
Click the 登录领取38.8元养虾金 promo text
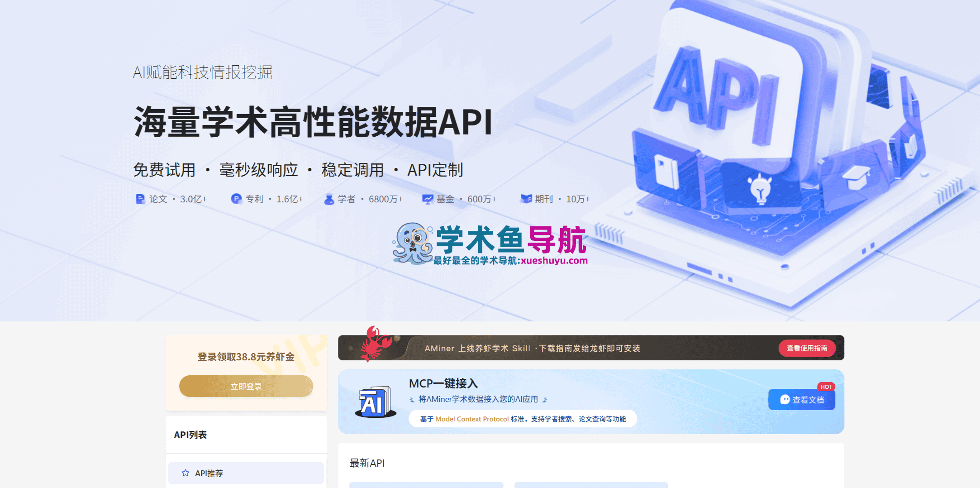coord(246,357)
